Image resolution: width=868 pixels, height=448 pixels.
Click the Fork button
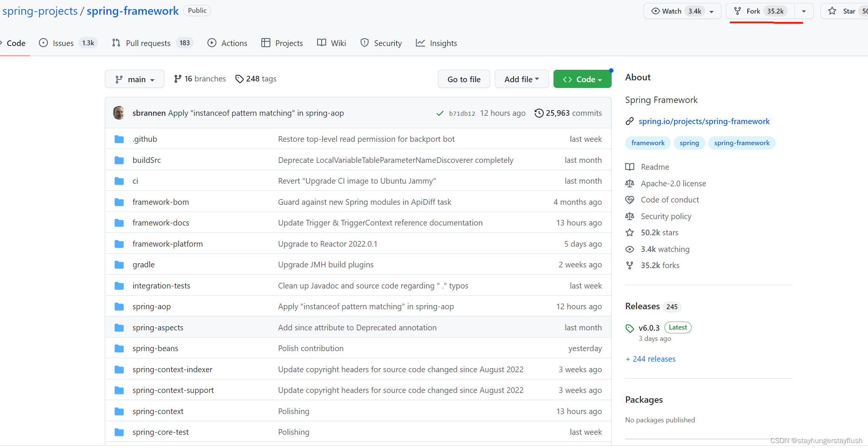761,11
